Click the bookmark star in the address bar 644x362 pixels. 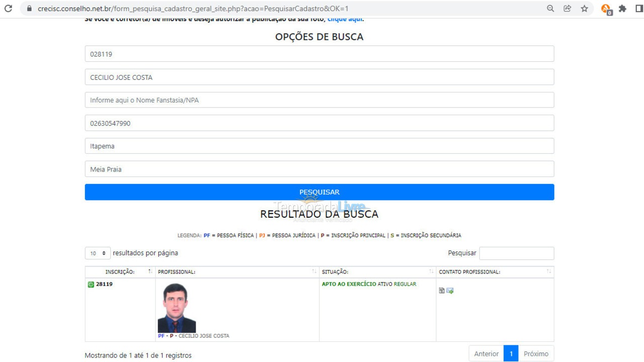pyautogui.click(x=583, y=8)
